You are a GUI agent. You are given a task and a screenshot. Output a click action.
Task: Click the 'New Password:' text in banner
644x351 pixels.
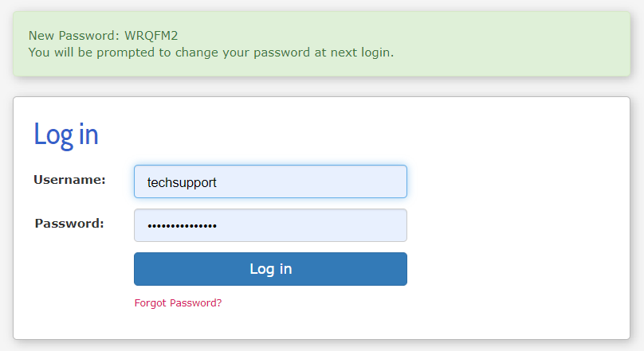click(74, 36)
